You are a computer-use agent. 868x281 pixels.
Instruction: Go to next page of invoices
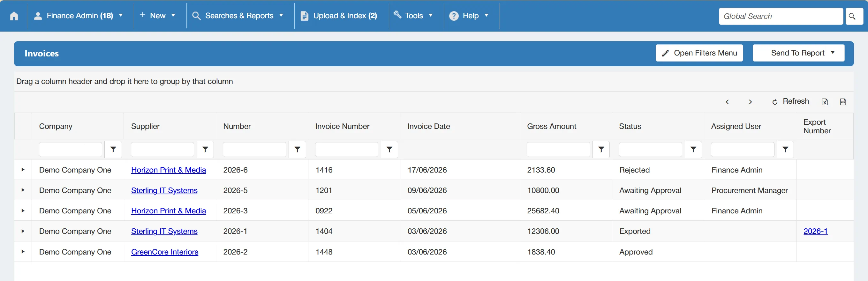[x=750, y=102]
